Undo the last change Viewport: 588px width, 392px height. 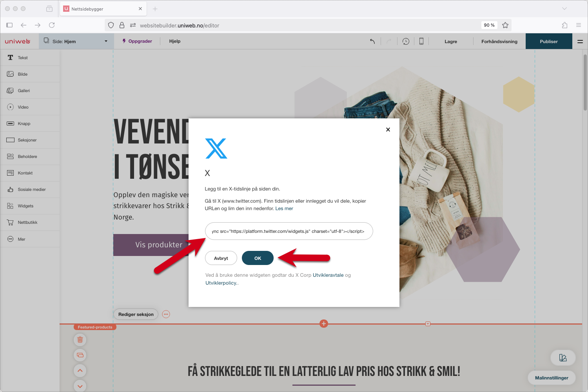coord(372,41)
